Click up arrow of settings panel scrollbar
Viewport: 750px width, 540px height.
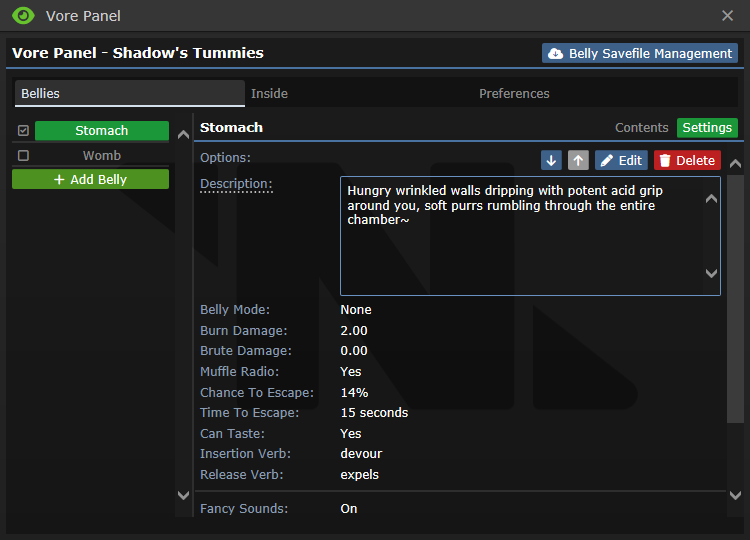point(735,164)
